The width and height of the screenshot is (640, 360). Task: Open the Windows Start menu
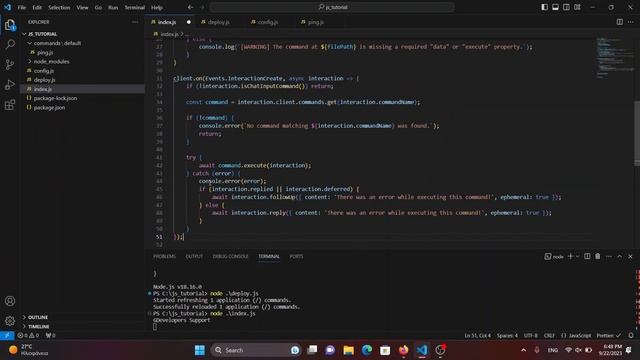coord(200,350)
